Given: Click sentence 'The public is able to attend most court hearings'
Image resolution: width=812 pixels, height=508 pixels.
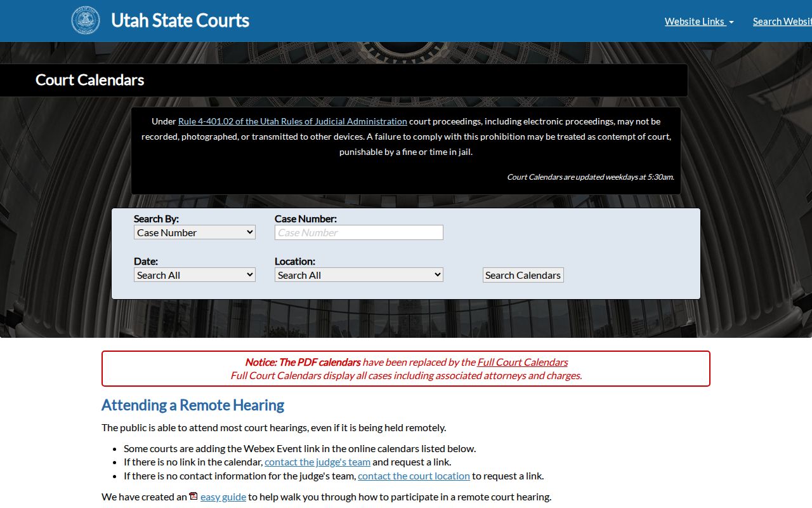Looking at the screenshot, I should pos(273,427).
